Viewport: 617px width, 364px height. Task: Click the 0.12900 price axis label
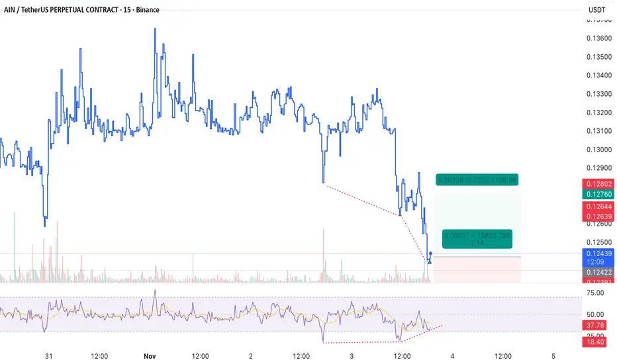pyautogui.click(x=599, y=168)
